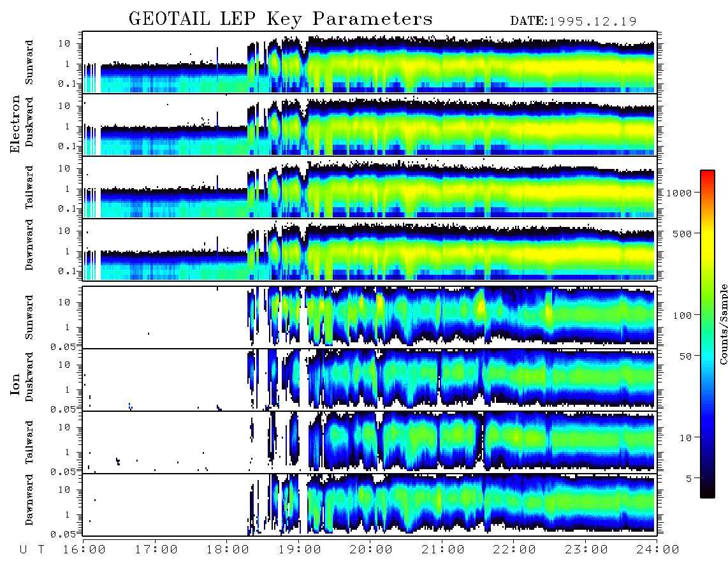Click the '17:00' time axis tick
Image resolution: width=728 pixels, height=561 pixels.
click(156, 550)
